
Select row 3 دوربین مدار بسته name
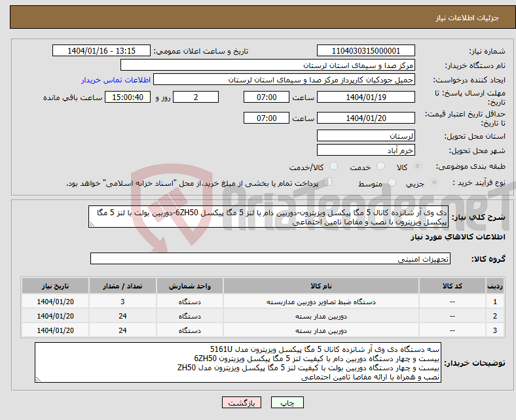pos(321,330)
